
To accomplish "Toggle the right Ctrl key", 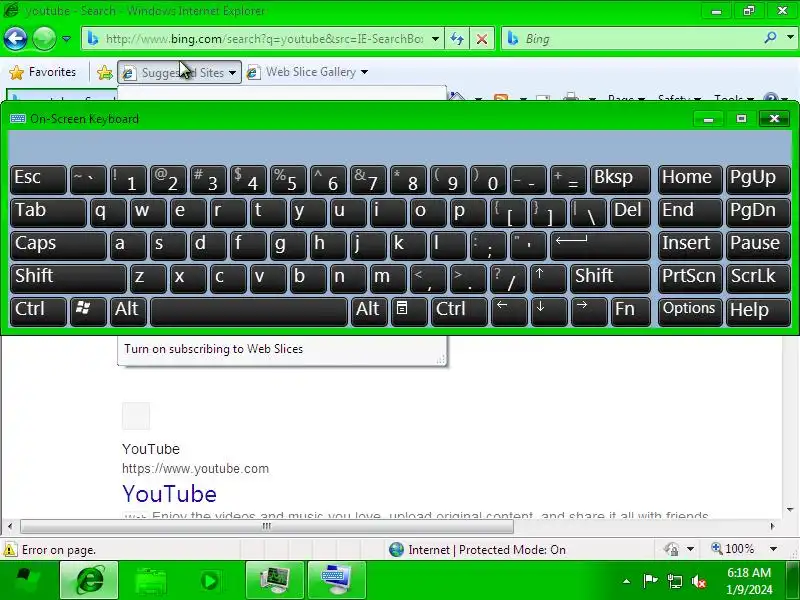I will click(459, 312).
